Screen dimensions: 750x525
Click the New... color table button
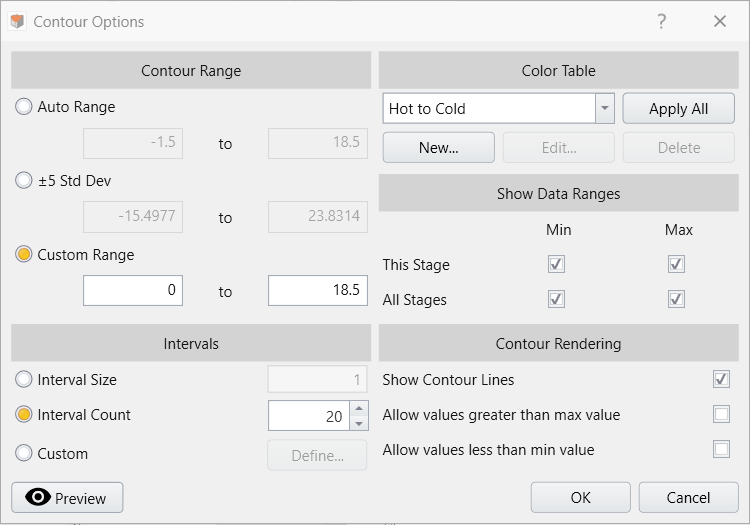pyautogui.click(x=439, y=148)
